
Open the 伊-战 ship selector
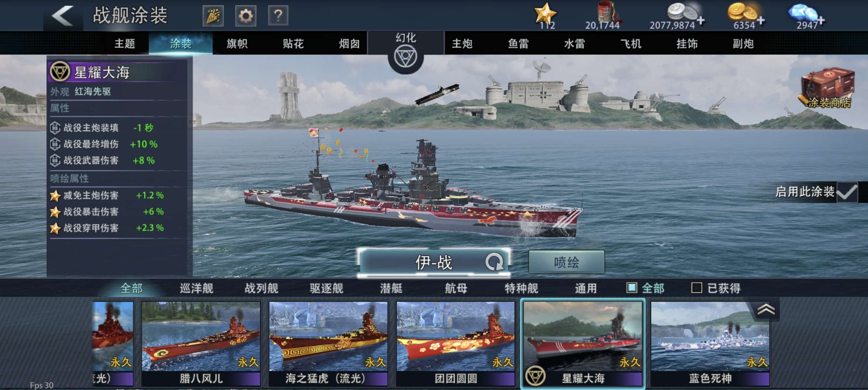(x=434, y=262)
